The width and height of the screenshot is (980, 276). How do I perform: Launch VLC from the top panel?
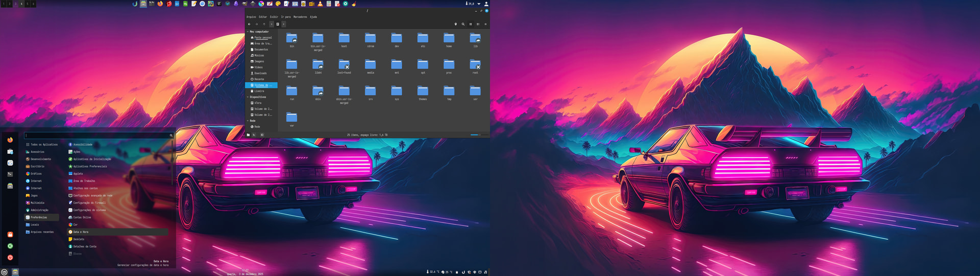pyautogui.click(x=320, y=4)
